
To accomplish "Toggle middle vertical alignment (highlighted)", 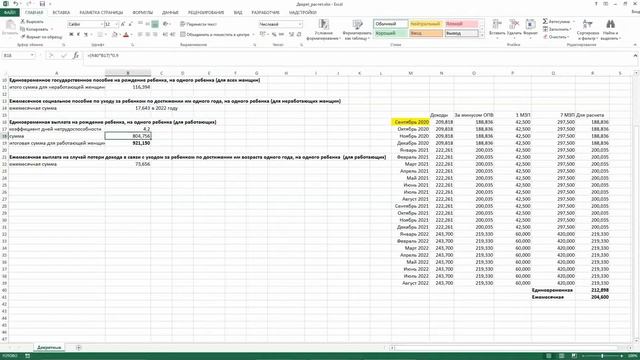I will (155, 24).
